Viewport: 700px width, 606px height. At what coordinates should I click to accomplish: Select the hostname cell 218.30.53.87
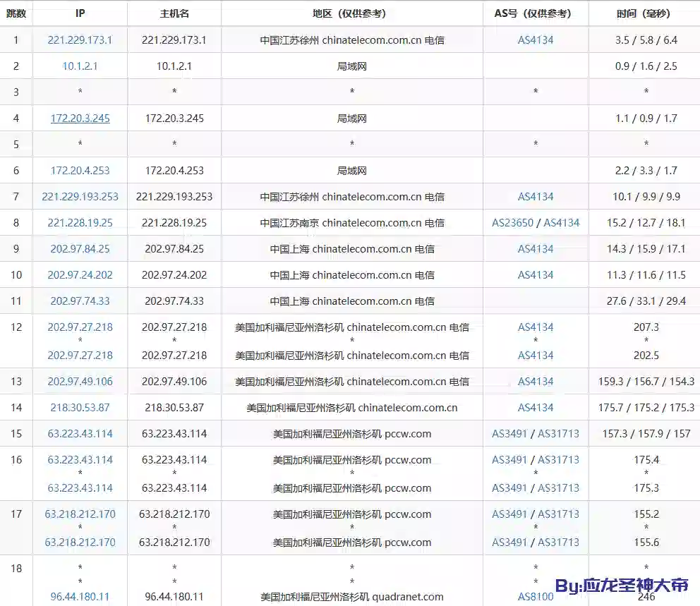(174, 408)
